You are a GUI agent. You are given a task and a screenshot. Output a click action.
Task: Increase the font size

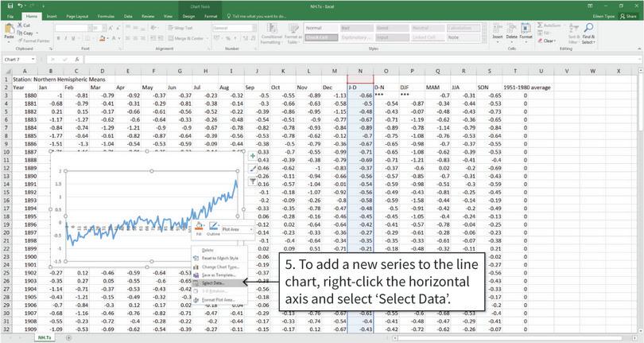click(x=111, y=28)
